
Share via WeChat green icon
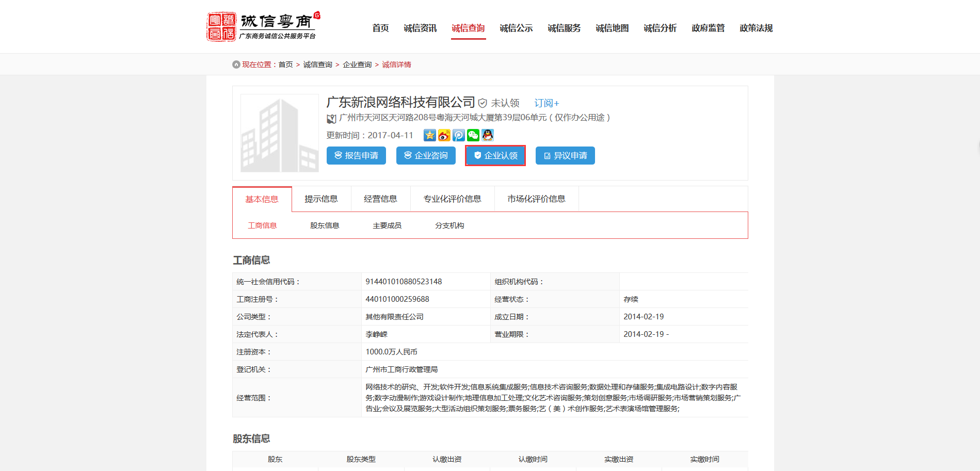click(473, 135)
